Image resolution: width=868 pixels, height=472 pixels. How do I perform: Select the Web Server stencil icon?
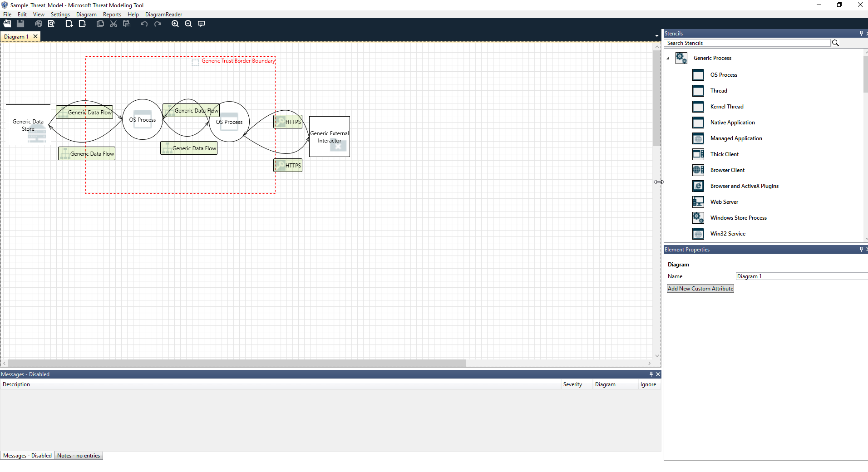[698, 202]
